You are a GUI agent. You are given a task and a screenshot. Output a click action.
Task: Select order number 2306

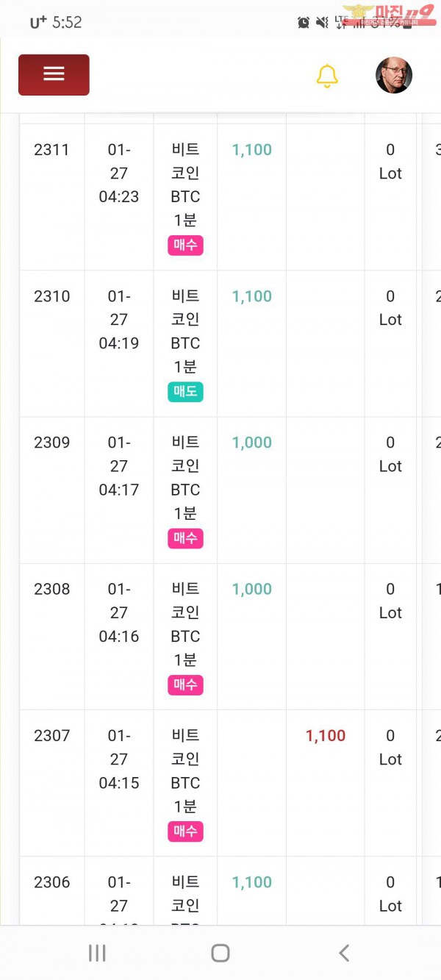pyautogui.click(x=51, y=882)
